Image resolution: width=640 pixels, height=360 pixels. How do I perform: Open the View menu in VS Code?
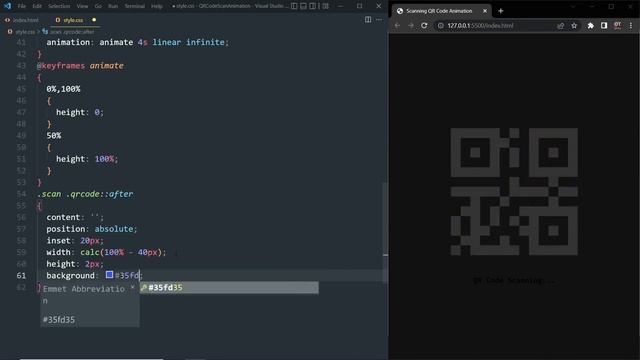(82, 6)
